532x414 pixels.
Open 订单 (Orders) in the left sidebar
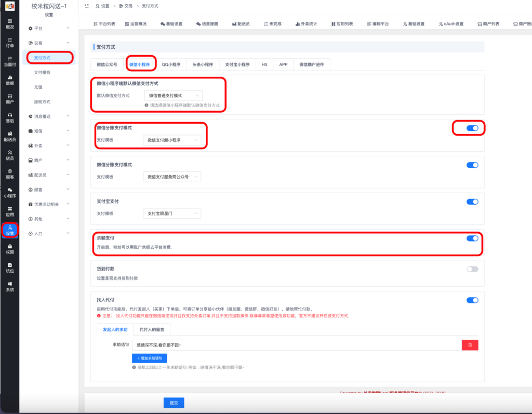(9, 42)
